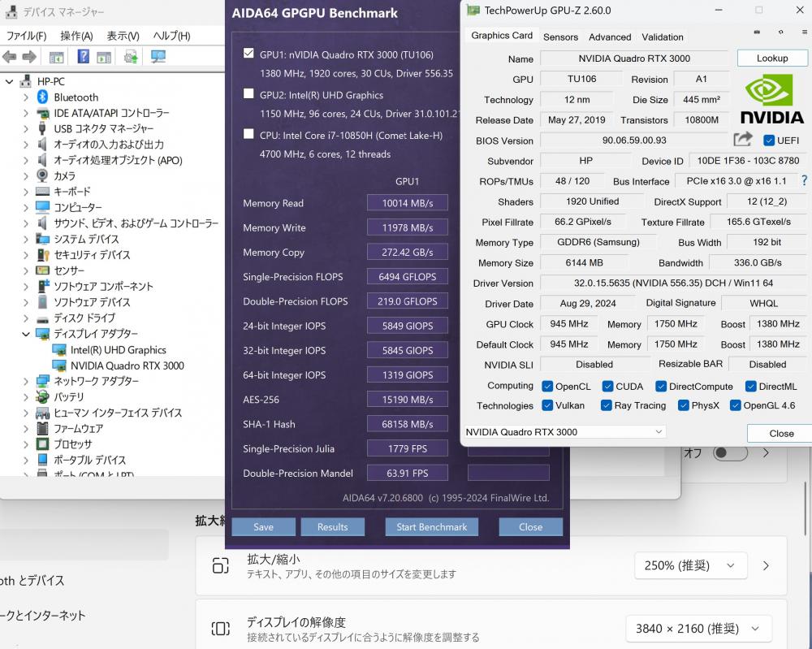This screenshot has width=812, height=649.
Task: Open the ファイル(F) menu
Action: coord(26,36)
